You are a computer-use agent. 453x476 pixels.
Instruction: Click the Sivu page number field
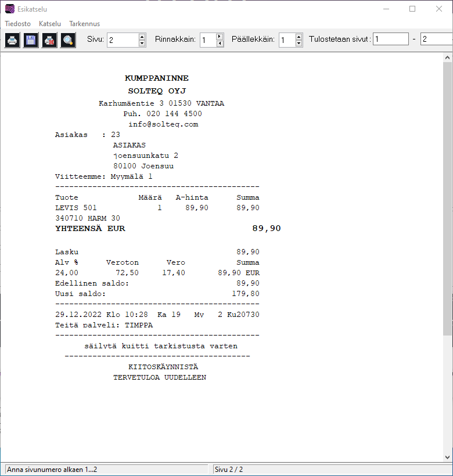click(123, 40)
